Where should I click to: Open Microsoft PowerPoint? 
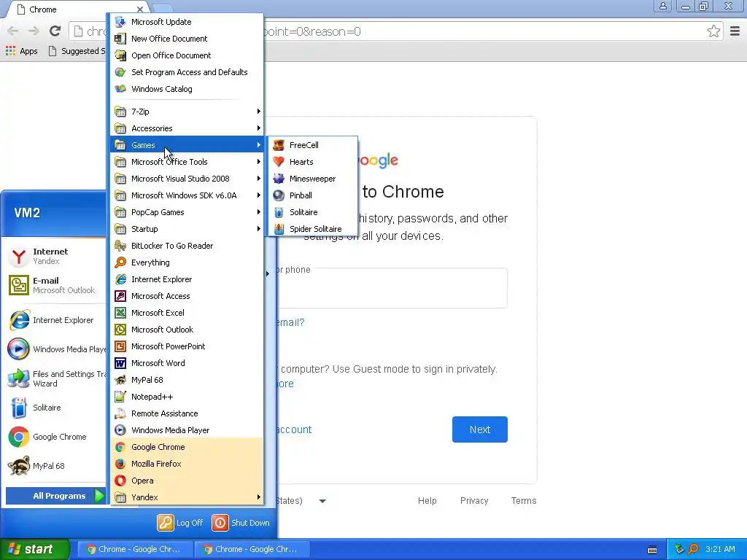(x=187, y=346)
